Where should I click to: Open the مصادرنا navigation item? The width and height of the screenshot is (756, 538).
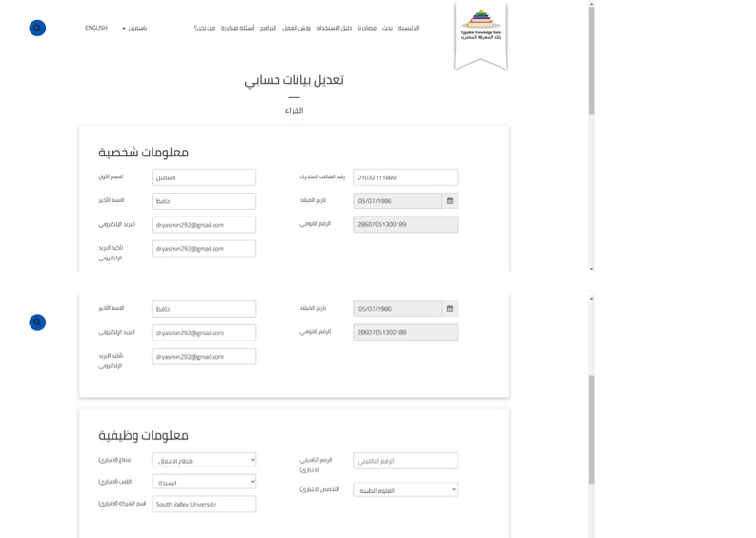[x=367, y=28]
